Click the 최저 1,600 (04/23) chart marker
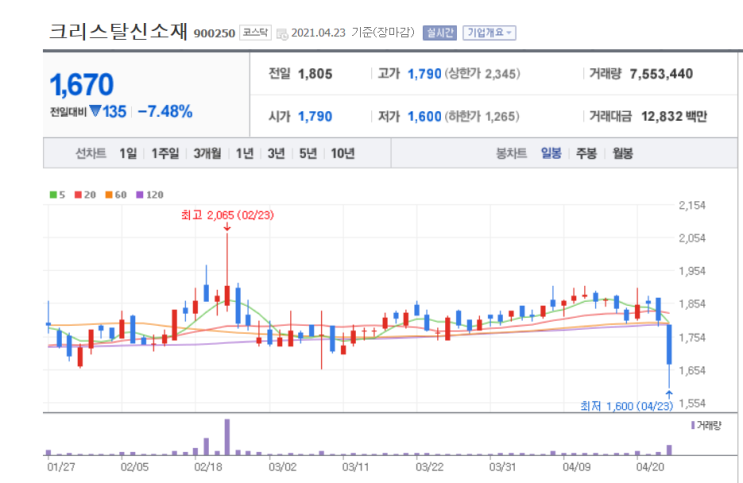Image resolution: width=743 pixels, height=483 pixels. (626, 406)
